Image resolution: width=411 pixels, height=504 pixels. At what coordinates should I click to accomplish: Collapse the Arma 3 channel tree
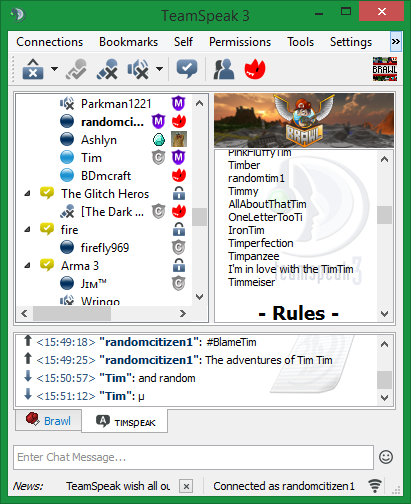pos(28,265)
